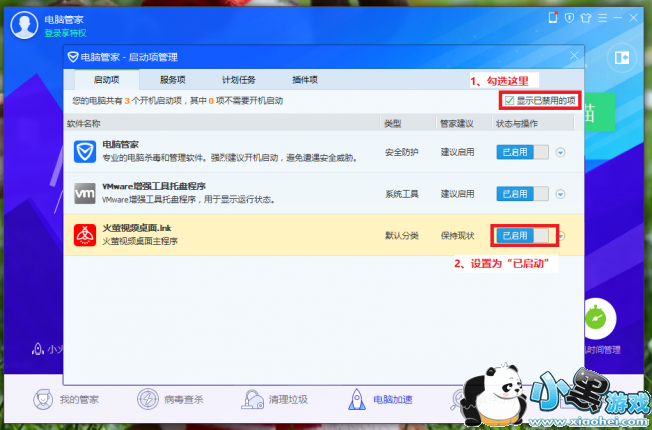Image resolution: width=652 pixels, height=430 pixels.
Task: Toggle 电脑管家 startup switch
Action: click(522, 152)
